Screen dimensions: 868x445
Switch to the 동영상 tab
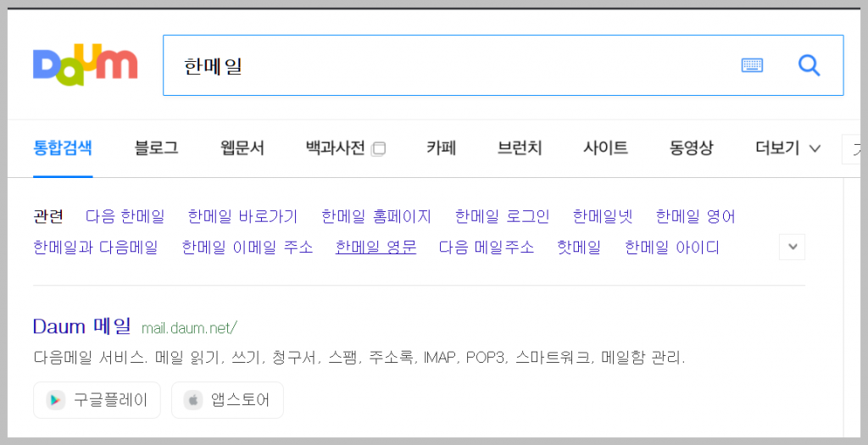pyautogui.click(x=692, y=147)
